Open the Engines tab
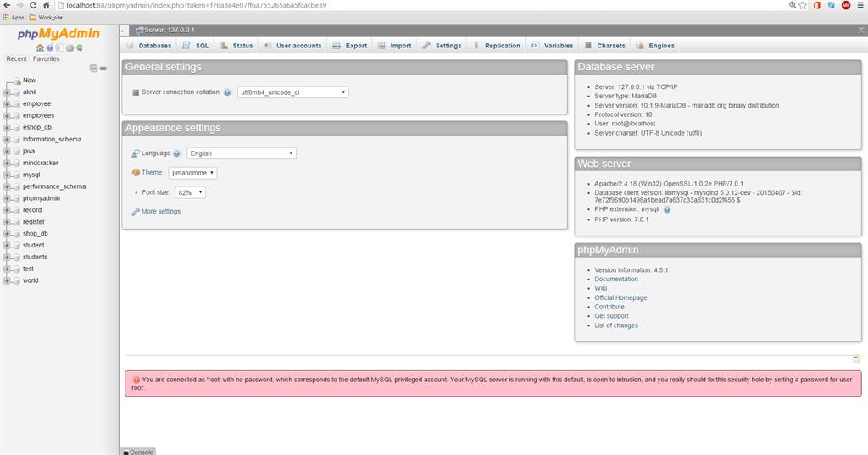This screenshot has height=455, width=868. coord(655,46)
